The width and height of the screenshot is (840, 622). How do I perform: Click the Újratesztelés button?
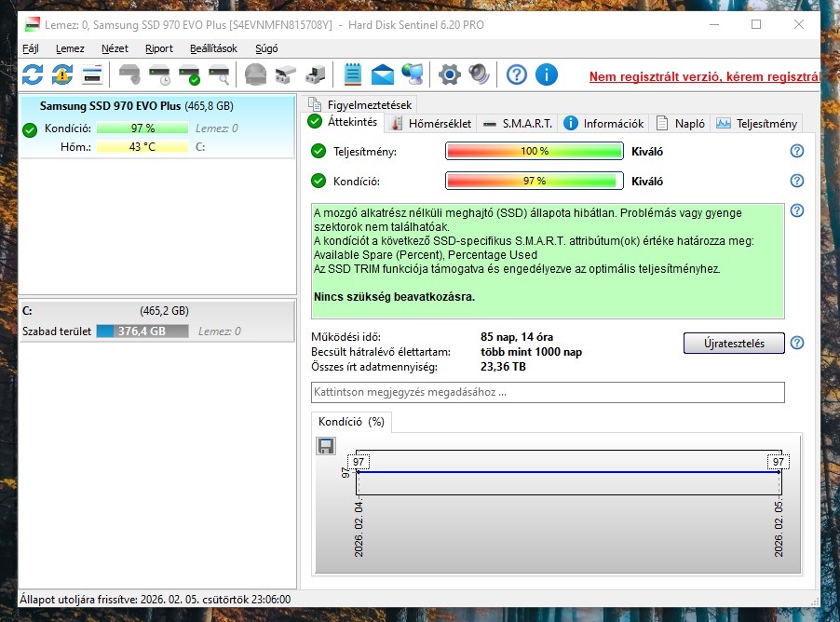click(x=734, y=344)
